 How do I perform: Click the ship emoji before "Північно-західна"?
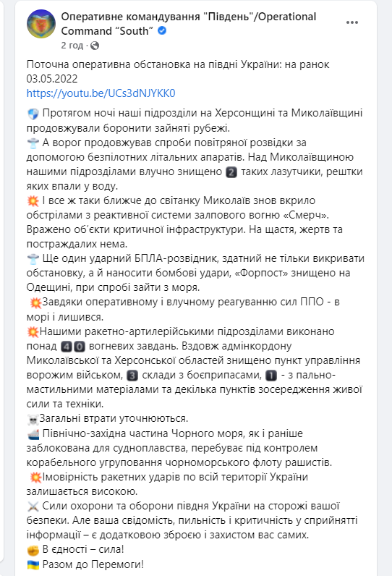33,434
